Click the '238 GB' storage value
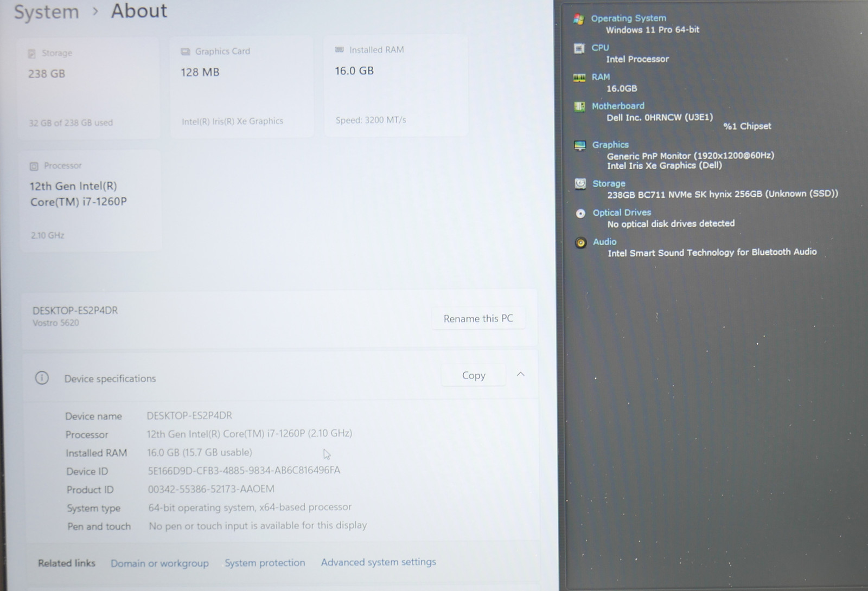The image size is (868, 591). [x=47, y=74]
